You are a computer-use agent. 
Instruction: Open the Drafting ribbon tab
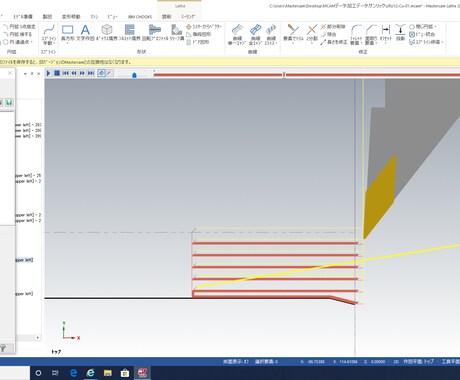point(47,16)
